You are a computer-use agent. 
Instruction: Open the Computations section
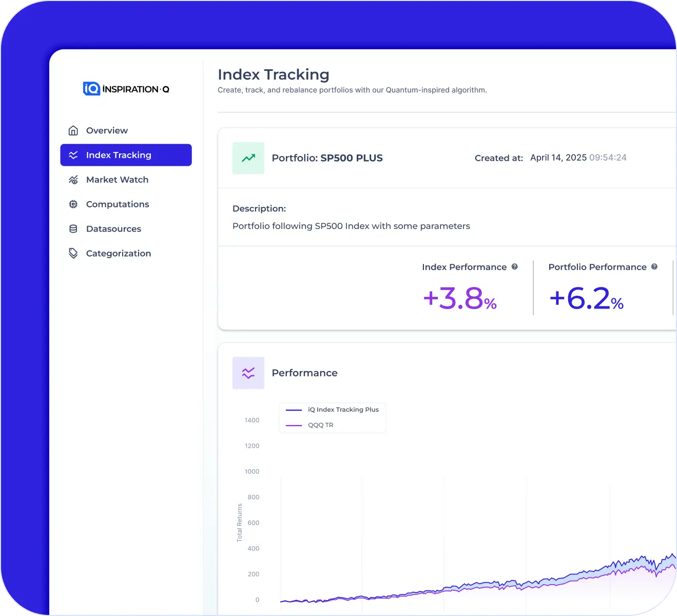(x=118, y=204)
